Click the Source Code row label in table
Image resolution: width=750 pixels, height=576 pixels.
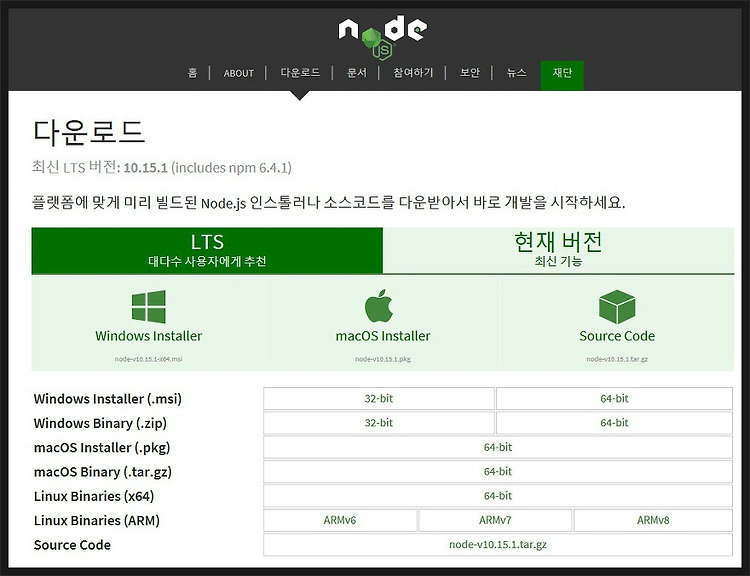(x=72, y=545)
